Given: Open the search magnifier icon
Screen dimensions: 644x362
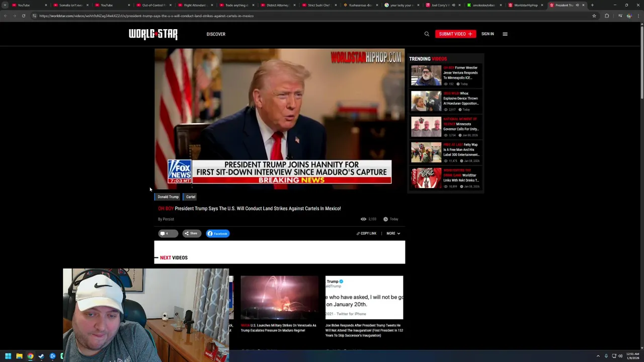Looking at the screenshot, I should click(427, 34).
